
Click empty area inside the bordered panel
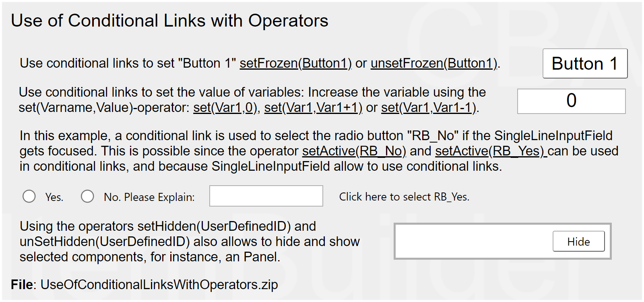471,241
